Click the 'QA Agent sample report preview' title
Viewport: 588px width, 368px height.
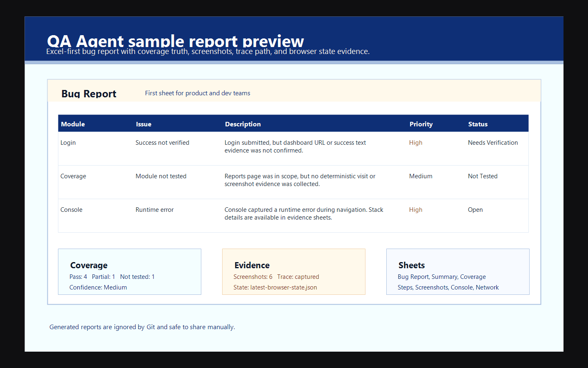(175, 41)
